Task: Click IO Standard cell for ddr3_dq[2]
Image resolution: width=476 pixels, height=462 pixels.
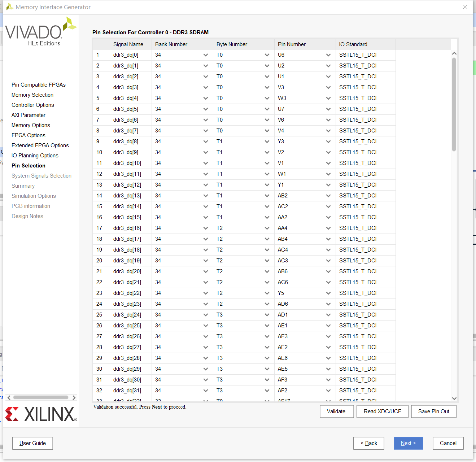Action: 366,77
